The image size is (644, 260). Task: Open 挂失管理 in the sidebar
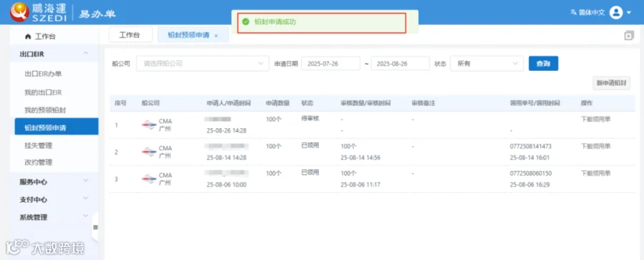[38, 145]
